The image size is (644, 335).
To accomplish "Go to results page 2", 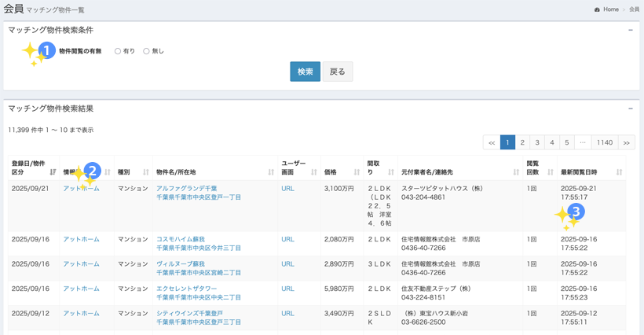I will click(x=522, y=142).
